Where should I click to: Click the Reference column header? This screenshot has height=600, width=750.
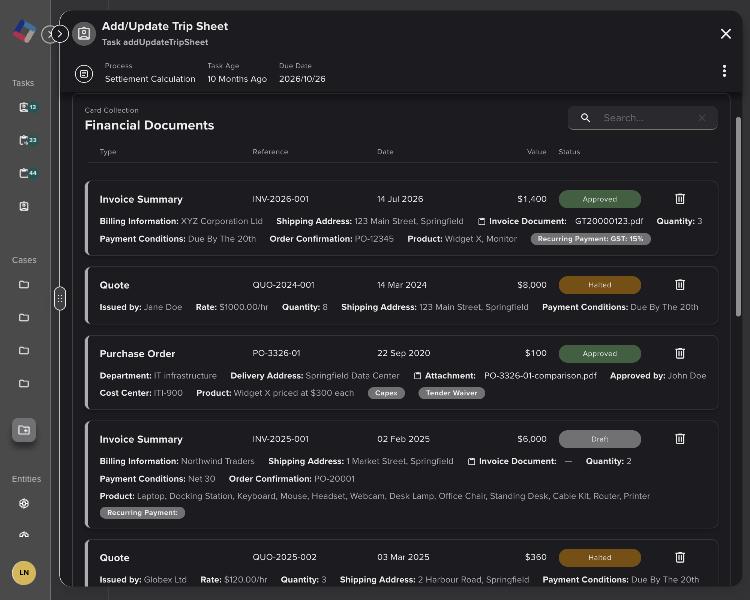pos(270,152)
